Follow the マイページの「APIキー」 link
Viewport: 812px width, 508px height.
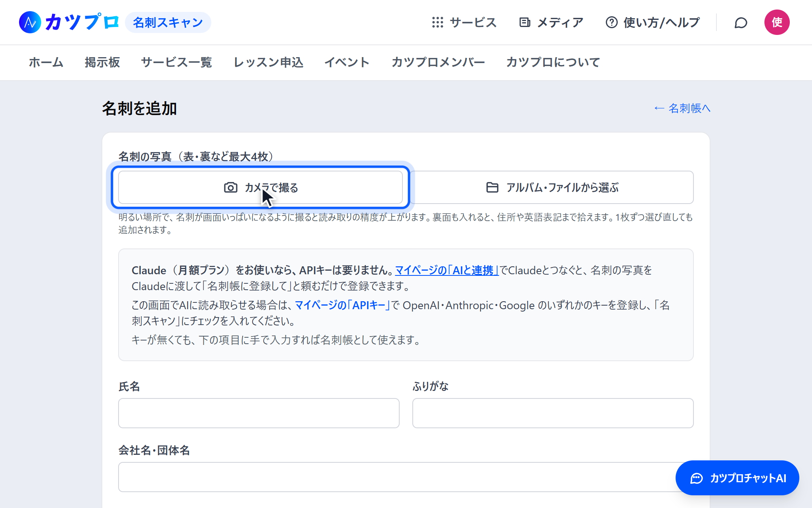click(343, 305)
